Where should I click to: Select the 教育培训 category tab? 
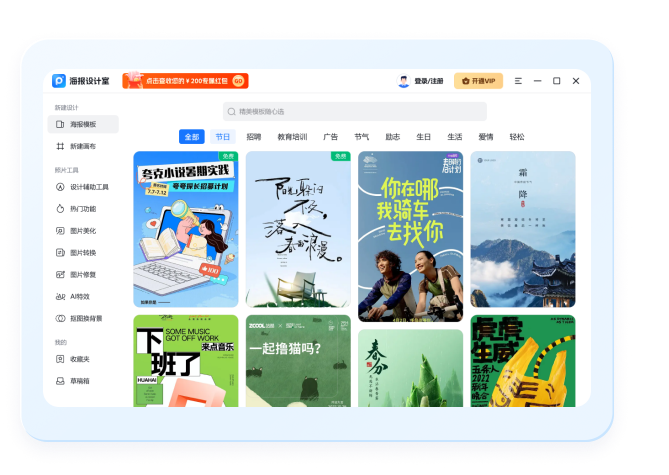pos(292,137)
